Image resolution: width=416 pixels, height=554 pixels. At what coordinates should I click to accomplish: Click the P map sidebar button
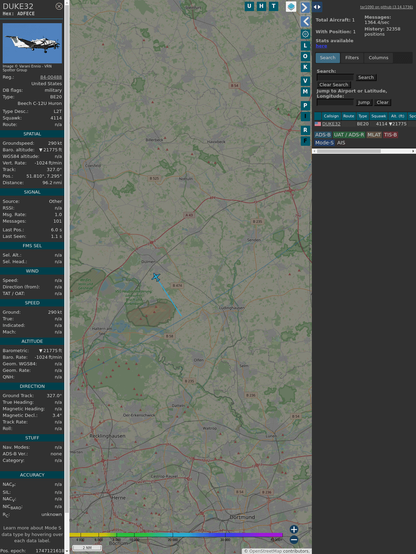pos(305,105)
